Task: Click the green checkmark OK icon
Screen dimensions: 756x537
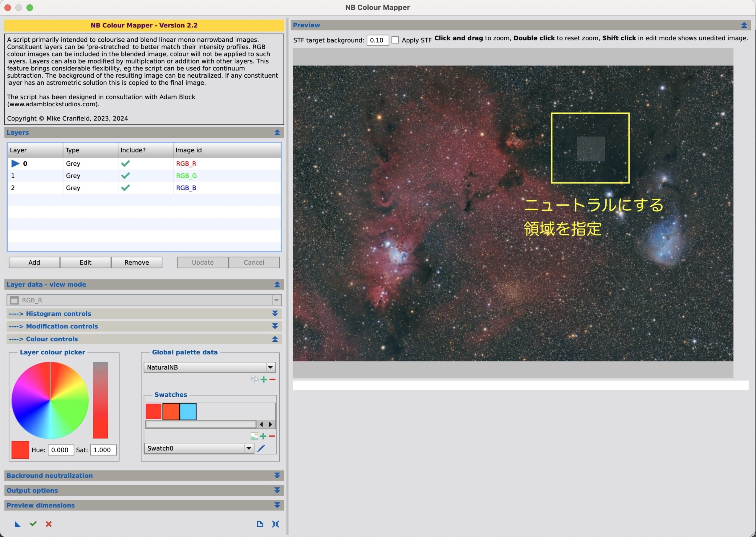Action: coord(33,524)
